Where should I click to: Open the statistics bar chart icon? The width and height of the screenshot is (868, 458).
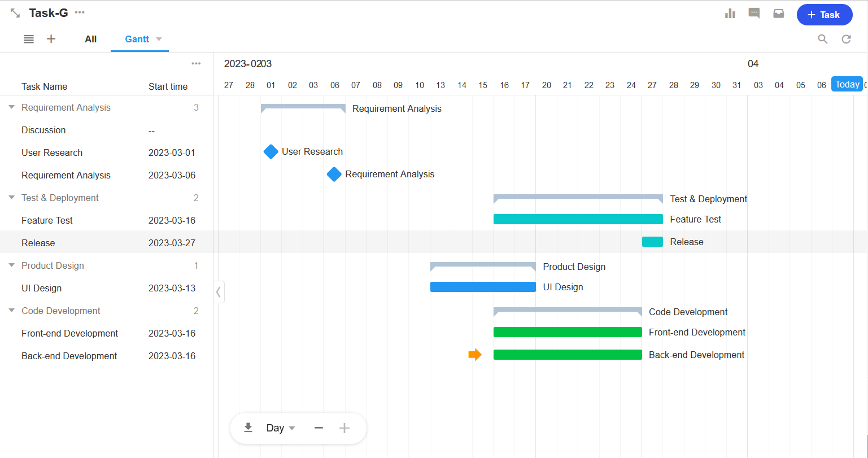coord(730,14)
